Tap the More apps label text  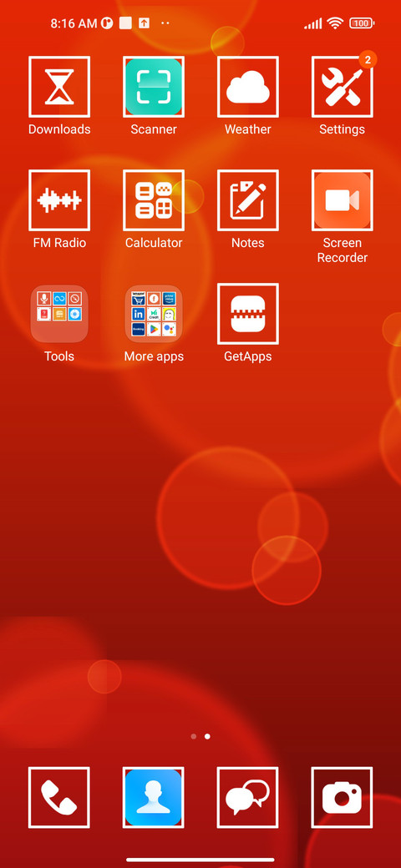[154, 356]
